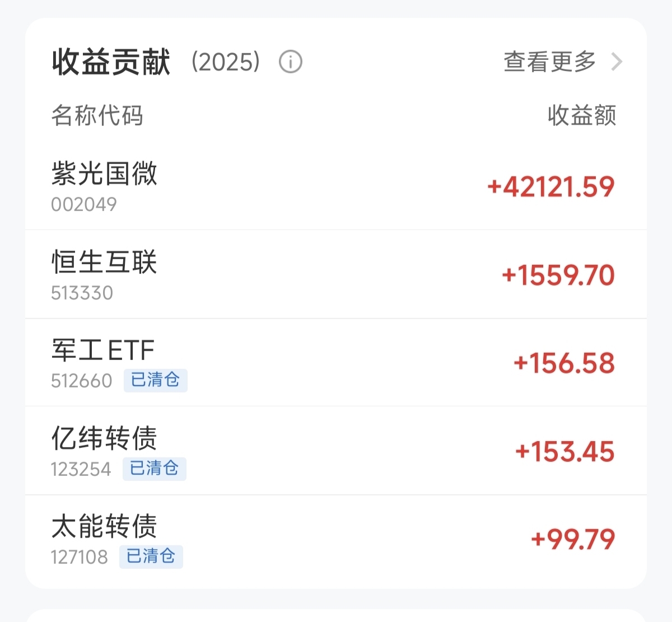
Task: Open the 亿纬转债 entry
Action: tap(336, 451)
